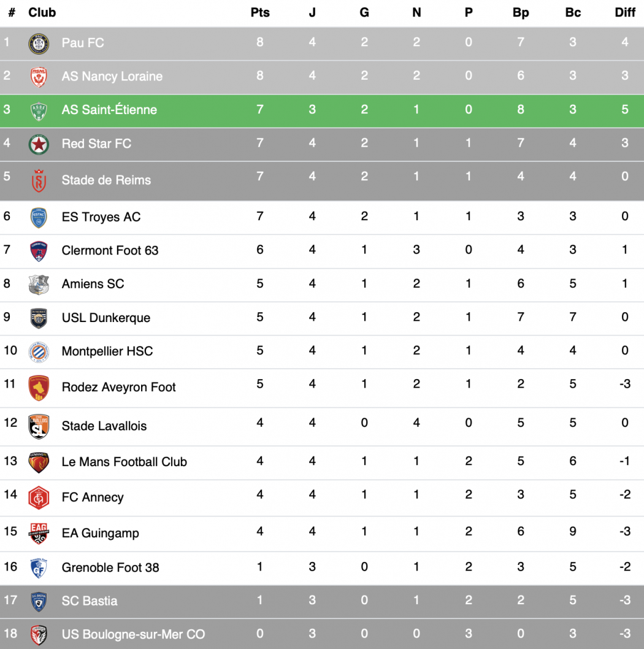Click the US Boulogne-sur-Mer CO row
The image size is (644, 649).
click(x=322, y=634)
